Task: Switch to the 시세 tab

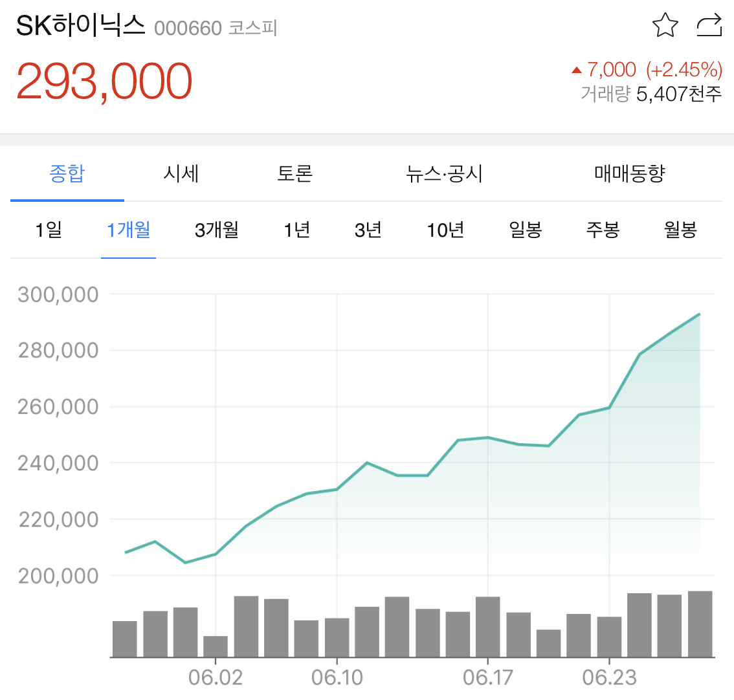Action: pyautogui.click(x=181, y=173)
